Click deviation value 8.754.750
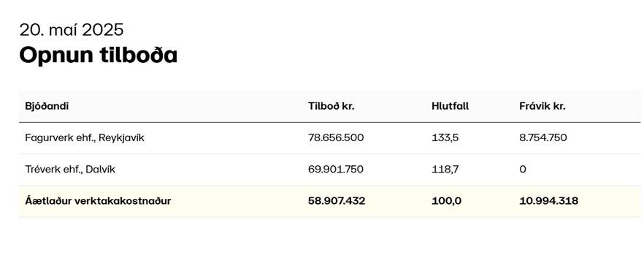 tap(543, 137)
